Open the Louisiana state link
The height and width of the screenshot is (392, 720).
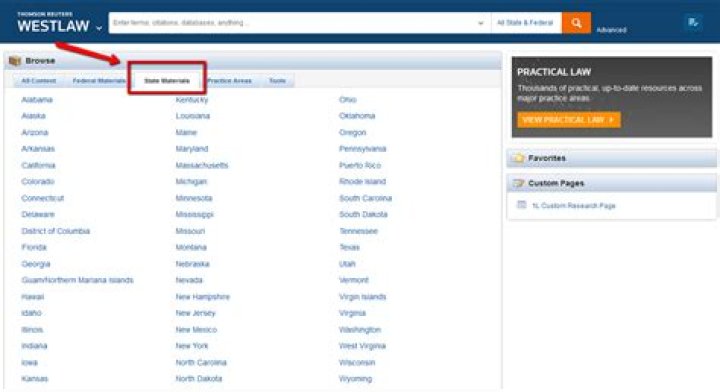pyautogui.click(x=193, y=116)
